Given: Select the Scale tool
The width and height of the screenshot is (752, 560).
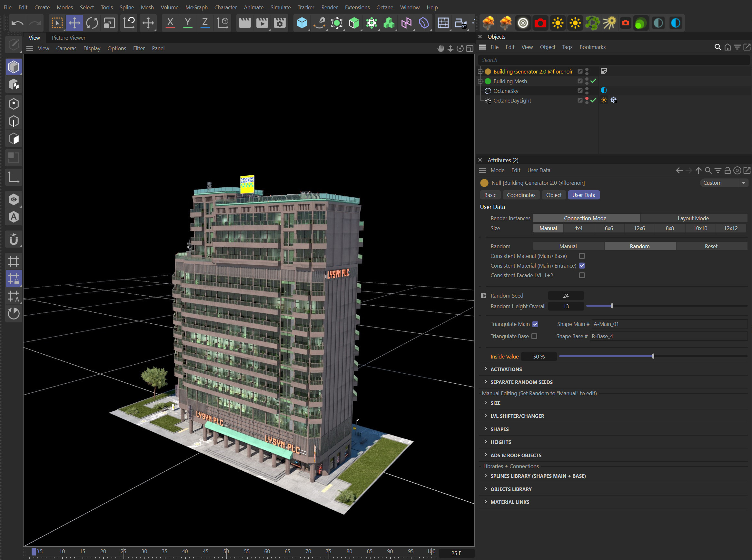Looking at the screenshot, I should coord(109,23).
